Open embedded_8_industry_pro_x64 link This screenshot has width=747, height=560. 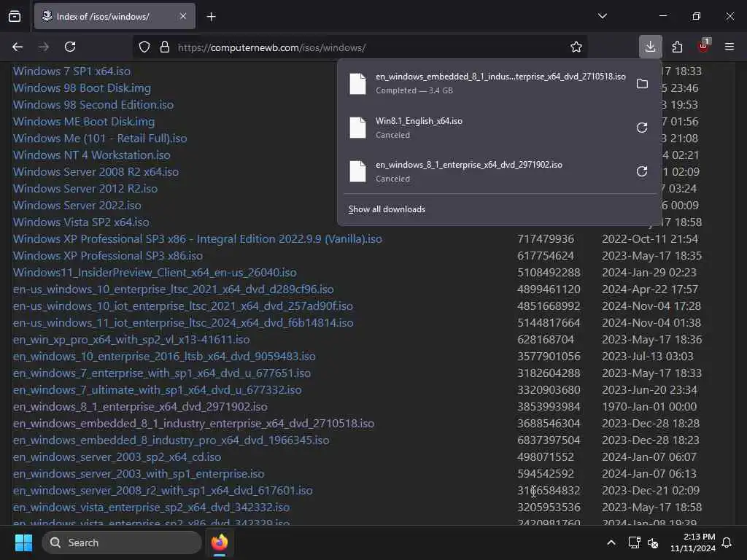pyautogui.click(x=171, y=440)
